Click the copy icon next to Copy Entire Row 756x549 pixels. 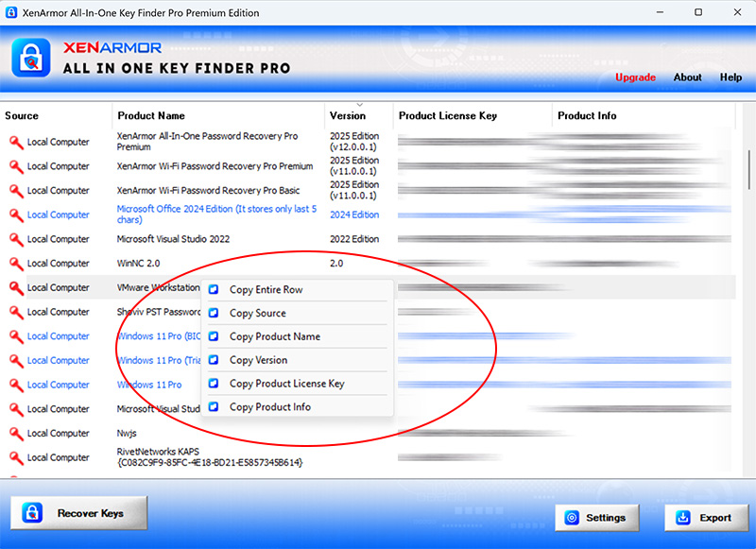click(214, 289)
